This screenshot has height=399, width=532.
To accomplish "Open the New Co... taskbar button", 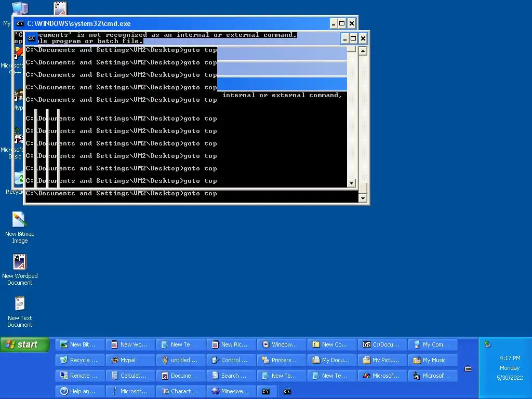I will 332,344.
